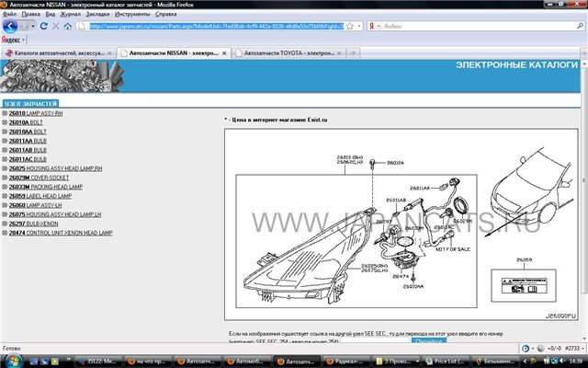The height and width of the screenshot is (368, 588).
Task: Open the Журнал menu
Action: pos(71,14)
